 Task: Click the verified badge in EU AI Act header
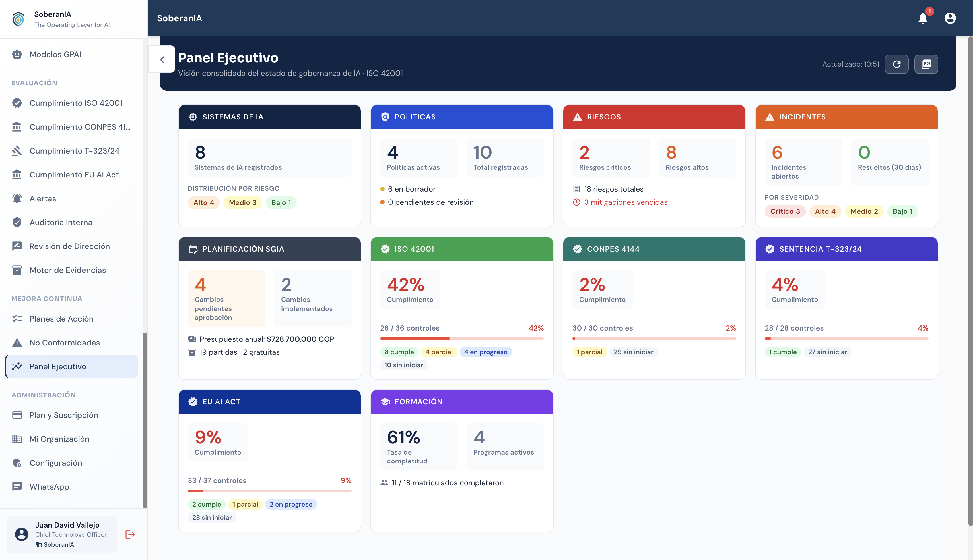coord(193,402)
